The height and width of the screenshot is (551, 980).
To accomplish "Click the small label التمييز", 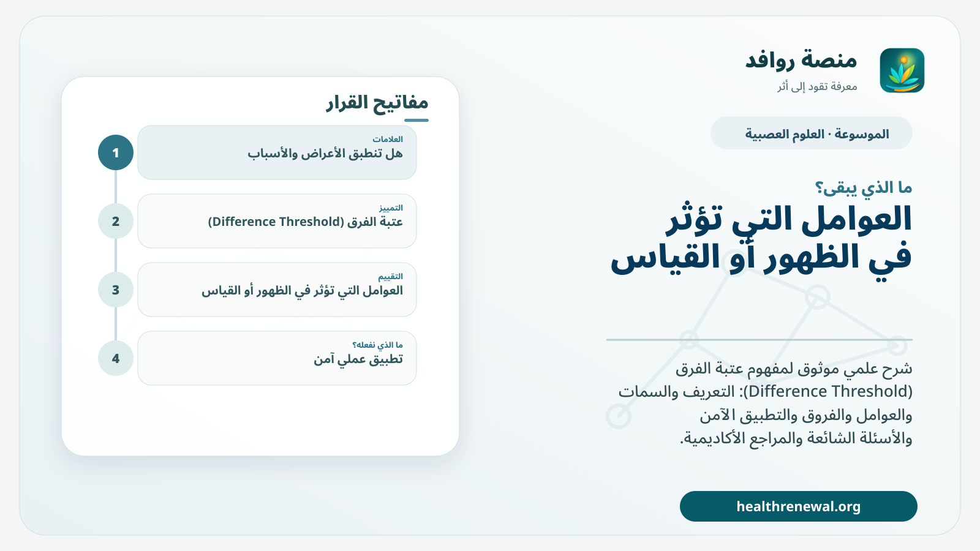I will click(x=391, y=208).
